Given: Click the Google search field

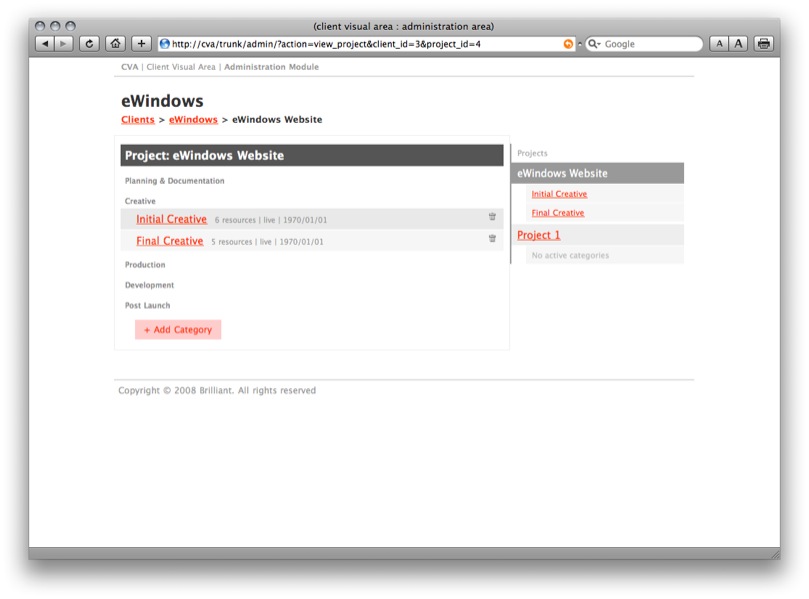Looking at the screenshot, I should (650, 44).
